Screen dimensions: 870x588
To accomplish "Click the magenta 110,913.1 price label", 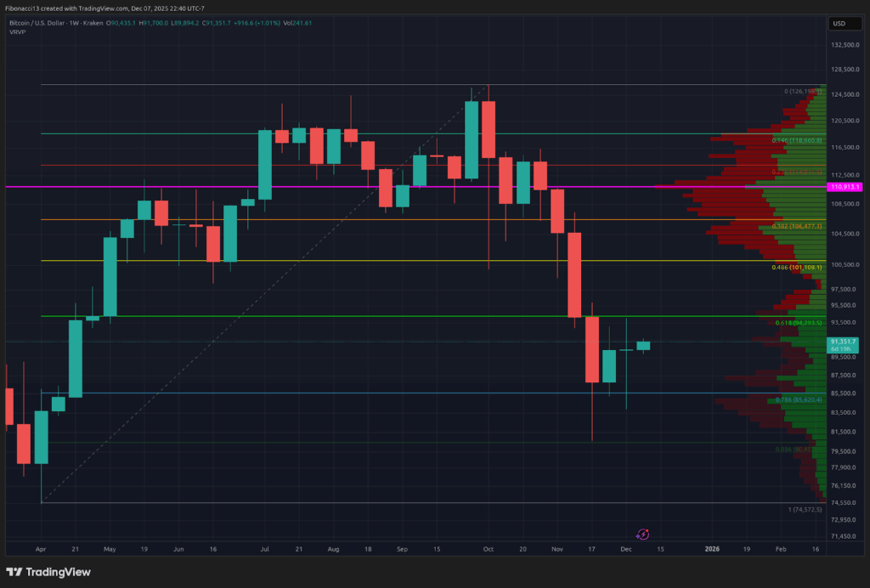I will (845, 185).
